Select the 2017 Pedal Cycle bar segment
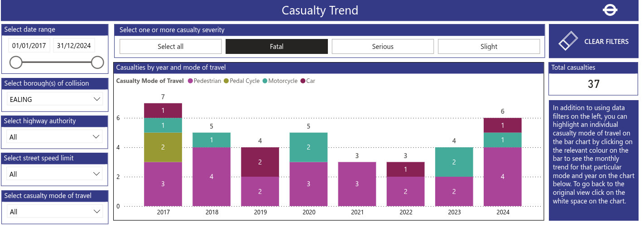 pos(163,147)
